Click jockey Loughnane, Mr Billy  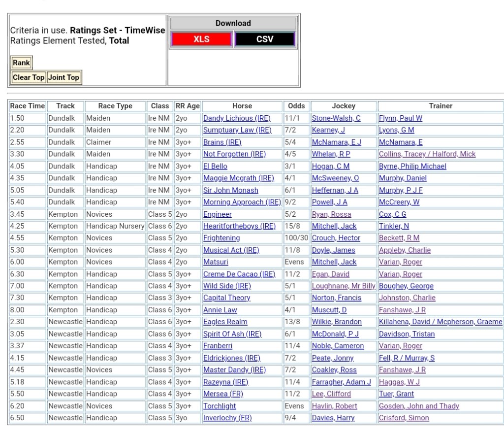[x=343, y=286]
